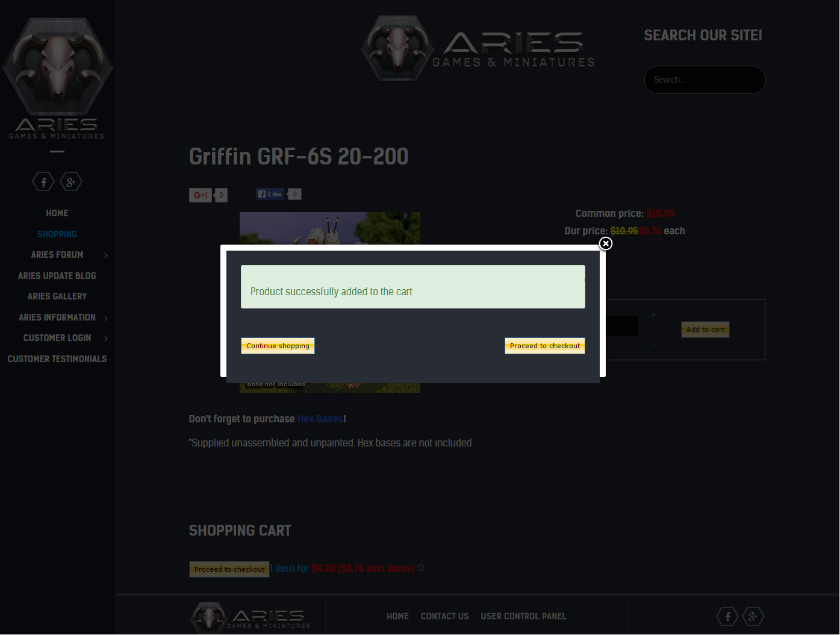This screenshot has width=840, height=635.
Task: Expand the Aries Forum submenu arrow
Action: tap(106, 255)
